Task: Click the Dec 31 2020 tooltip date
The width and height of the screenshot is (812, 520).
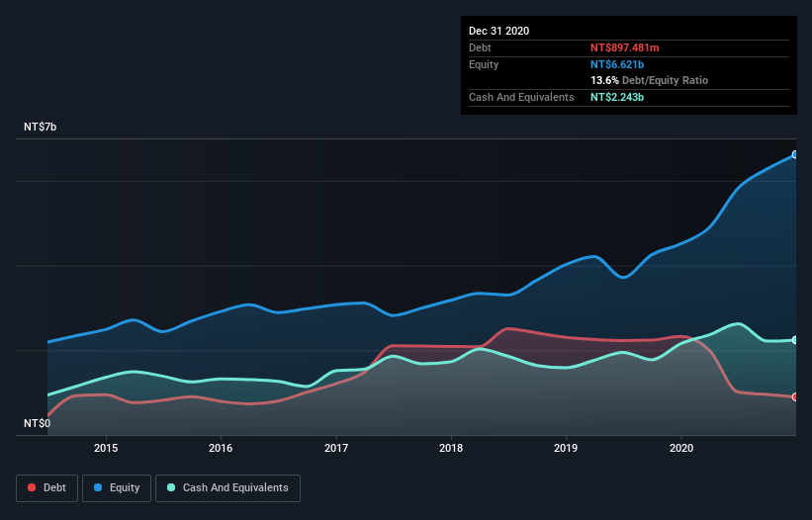Action: coord(498,31)
